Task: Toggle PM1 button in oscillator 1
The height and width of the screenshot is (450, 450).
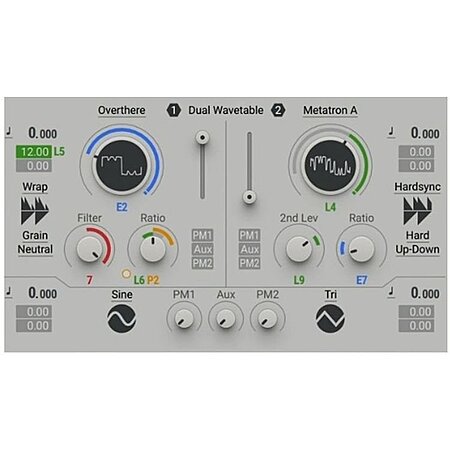Action: tap(202, 235)
